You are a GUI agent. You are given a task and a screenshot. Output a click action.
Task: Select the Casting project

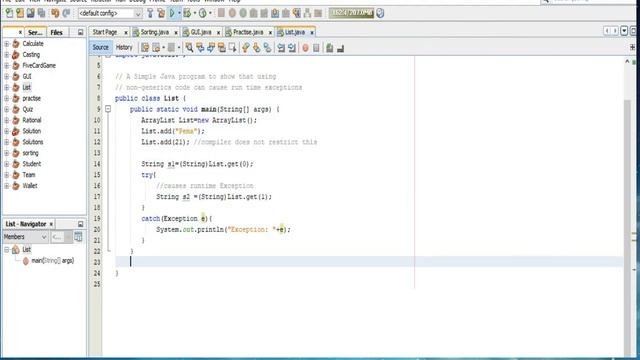[x=31, y=54]
